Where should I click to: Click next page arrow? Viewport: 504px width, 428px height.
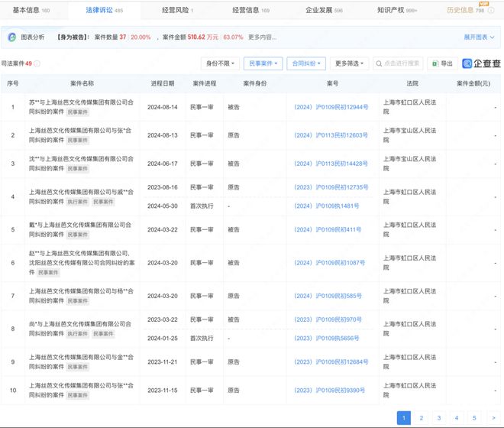494,418
